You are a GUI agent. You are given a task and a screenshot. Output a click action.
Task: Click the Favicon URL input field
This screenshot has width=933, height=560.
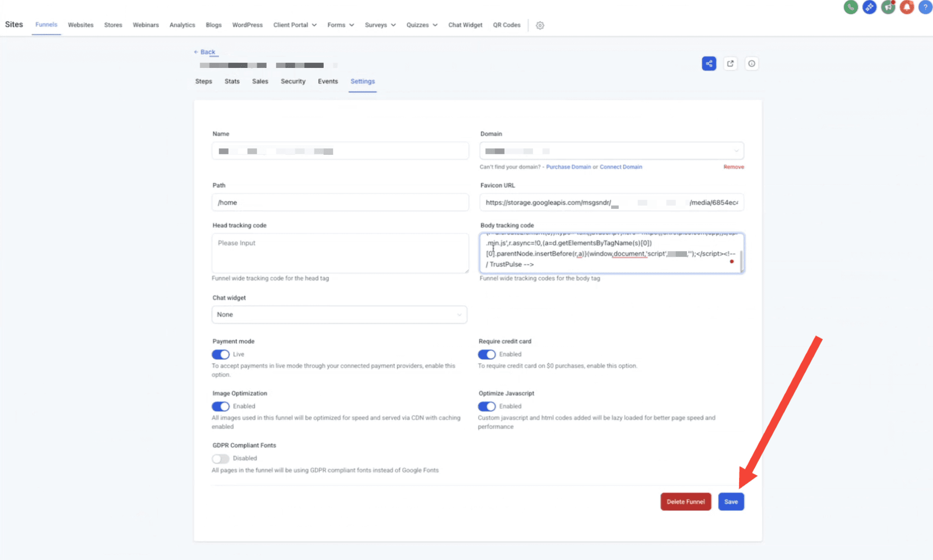tap(612, 202)
